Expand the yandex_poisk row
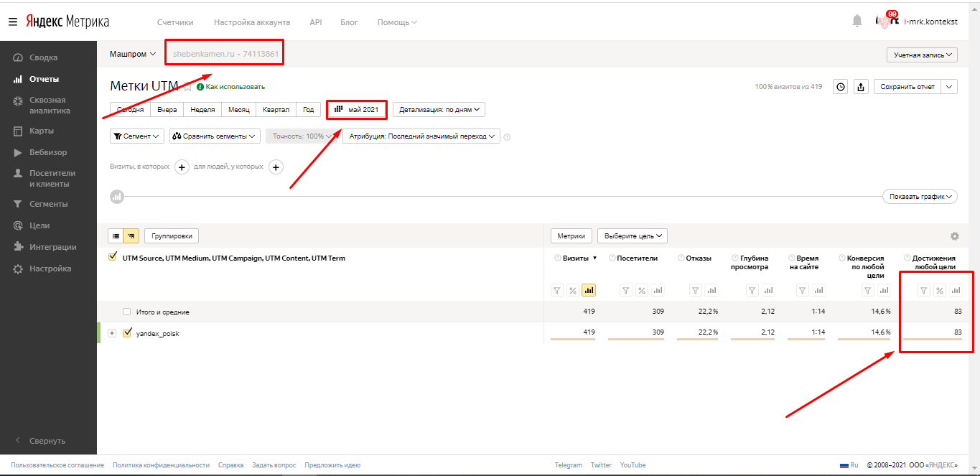 (x=112, y=333)
